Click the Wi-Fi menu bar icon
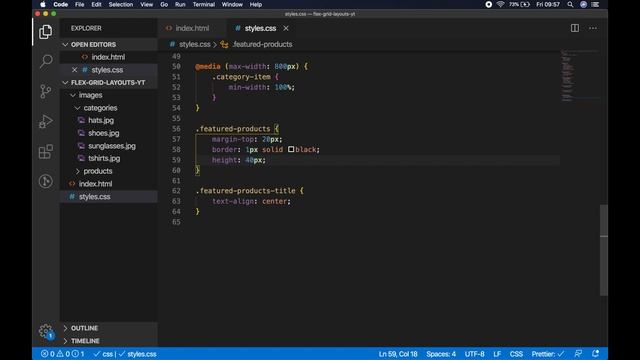The height and width of the screenshot is (360, 640). (500, 4)
